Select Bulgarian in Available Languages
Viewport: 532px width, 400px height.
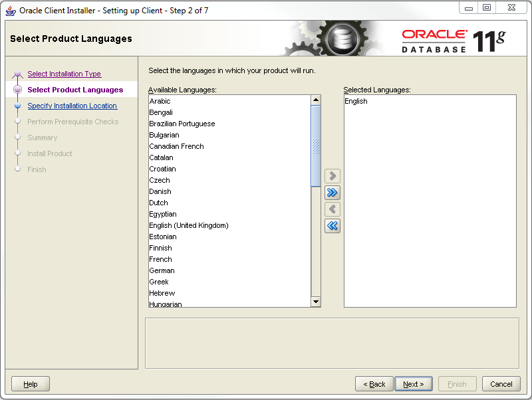click(229, 135)
